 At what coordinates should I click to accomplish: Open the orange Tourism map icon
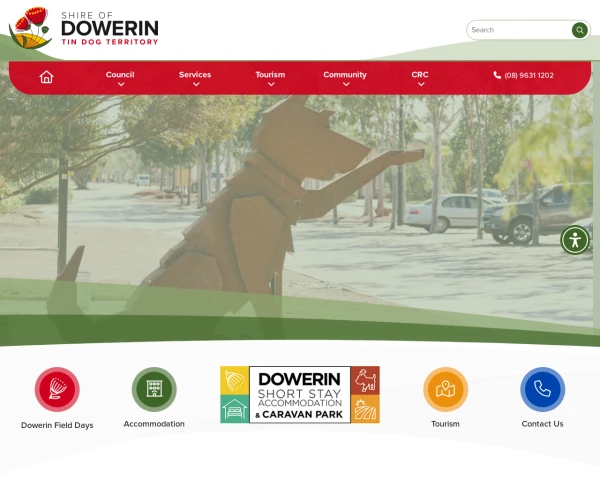point(445,389)
